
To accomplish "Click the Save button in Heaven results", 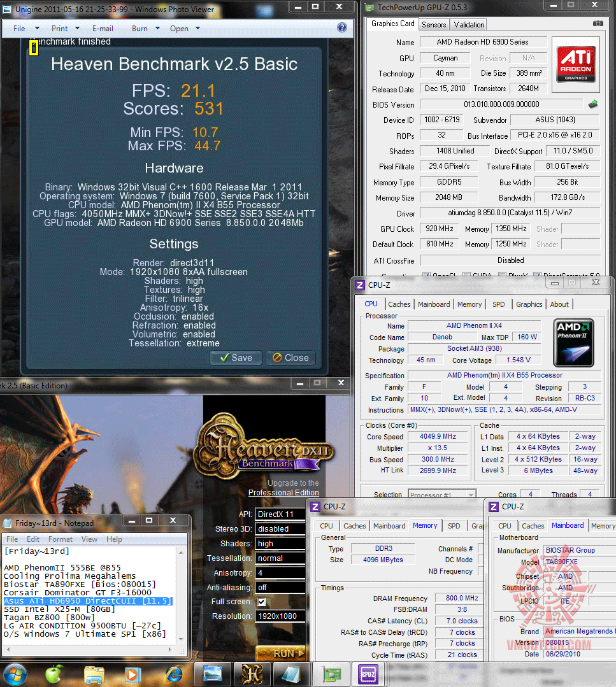I will click(x=236, y=358).
